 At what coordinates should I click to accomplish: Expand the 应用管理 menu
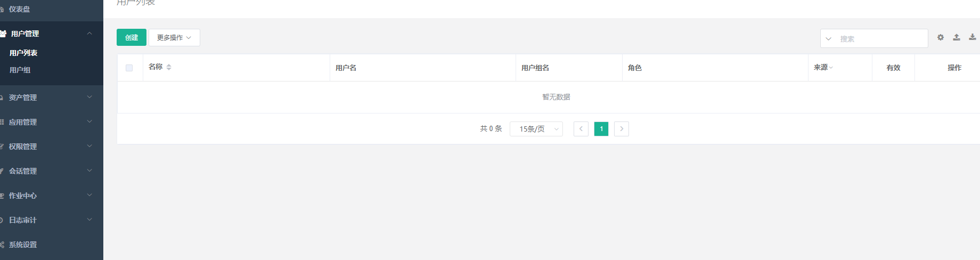click(89, 121)
